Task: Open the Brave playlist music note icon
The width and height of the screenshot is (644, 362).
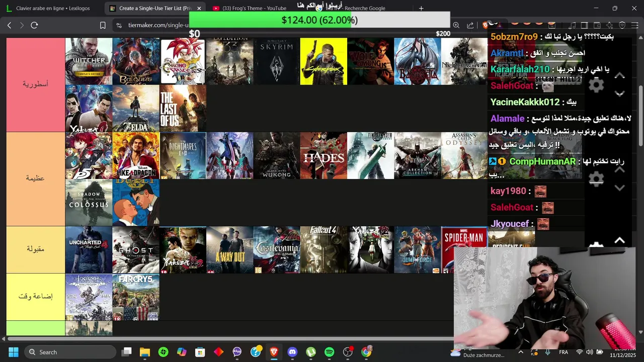Action: tap(572, 25)
